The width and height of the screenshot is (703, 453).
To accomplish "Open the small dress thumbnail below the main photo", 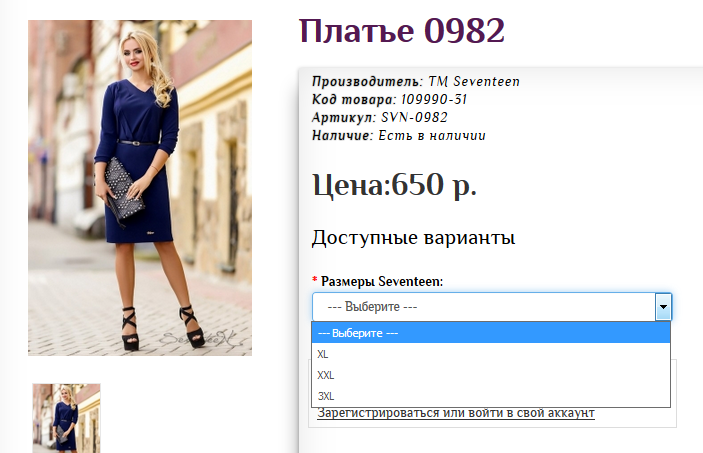I will [x=66, y=418].
